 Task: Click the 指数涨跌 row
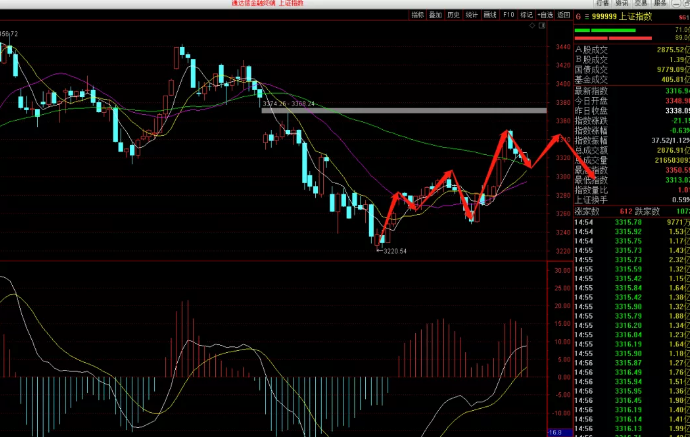click(x=632, y=120)
